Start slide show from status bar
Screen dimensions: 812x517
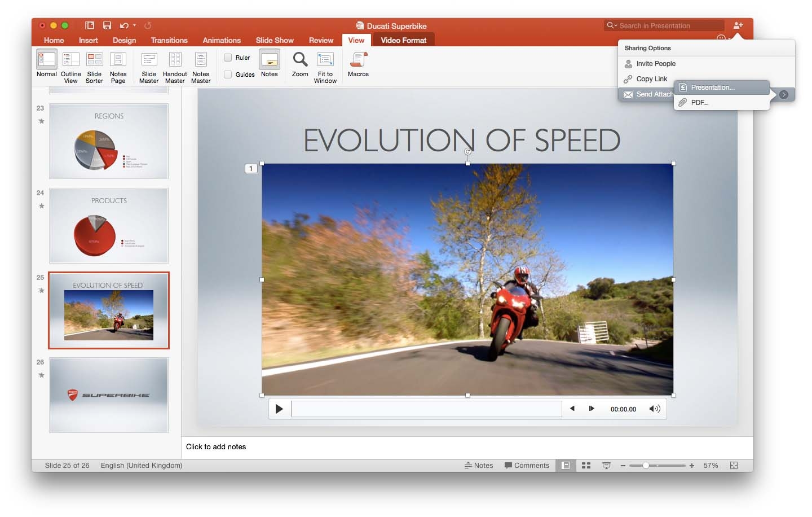(x=606, y=466)
